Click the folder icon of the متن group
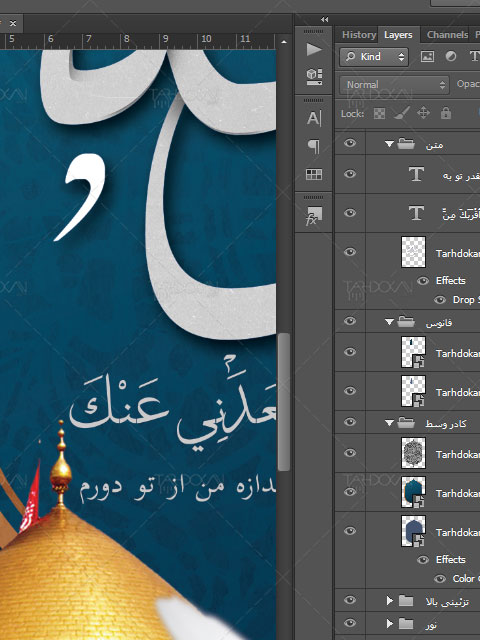This screenshot has width=480, height=640. (x=406, y=143)
